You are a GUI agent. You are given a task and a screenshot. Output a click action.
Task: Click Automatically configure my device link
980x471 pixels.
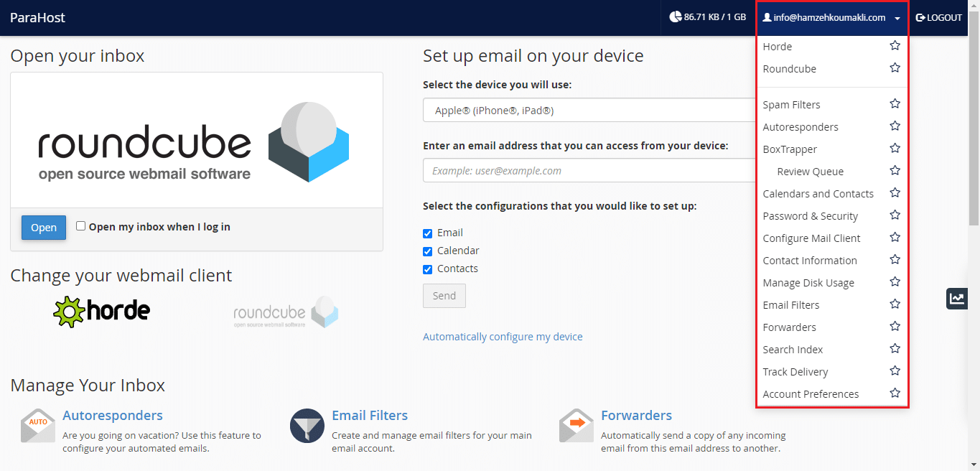pos(503,337)
